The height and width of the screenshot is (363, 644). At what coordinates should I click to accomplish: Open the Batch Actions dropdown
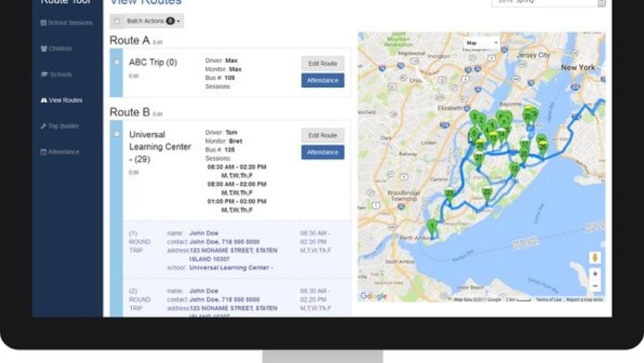coord(154,22)
